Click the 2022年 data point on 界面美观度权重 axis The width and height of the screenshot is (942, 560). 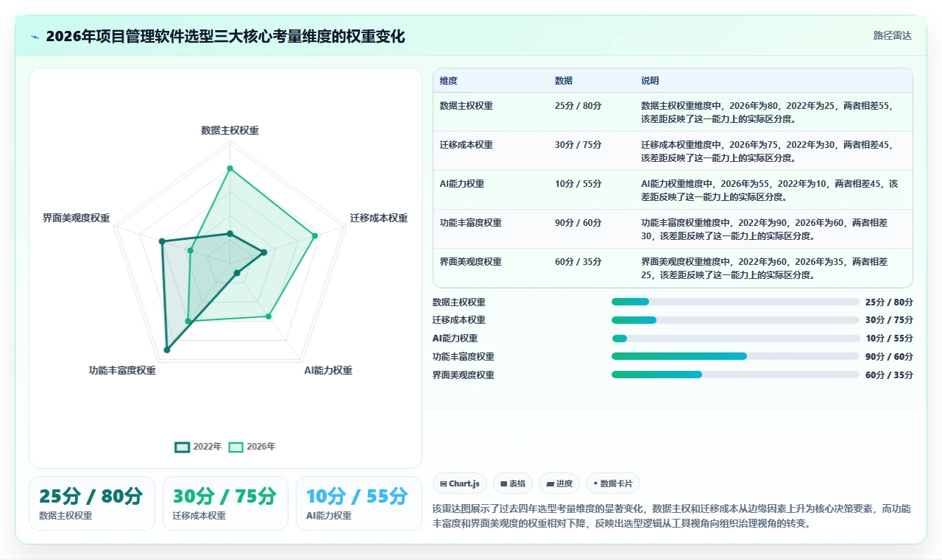[x=162, y=241]
